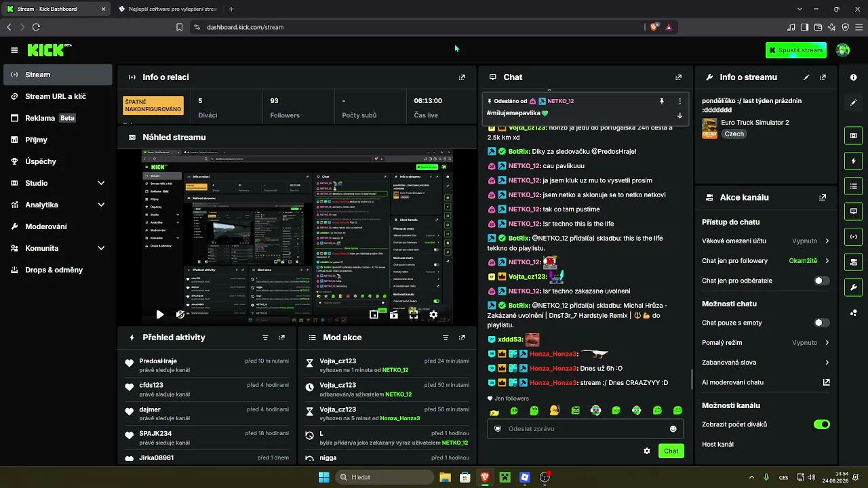Open Chat jen pro followery options
868x488 pixels.
766,261
